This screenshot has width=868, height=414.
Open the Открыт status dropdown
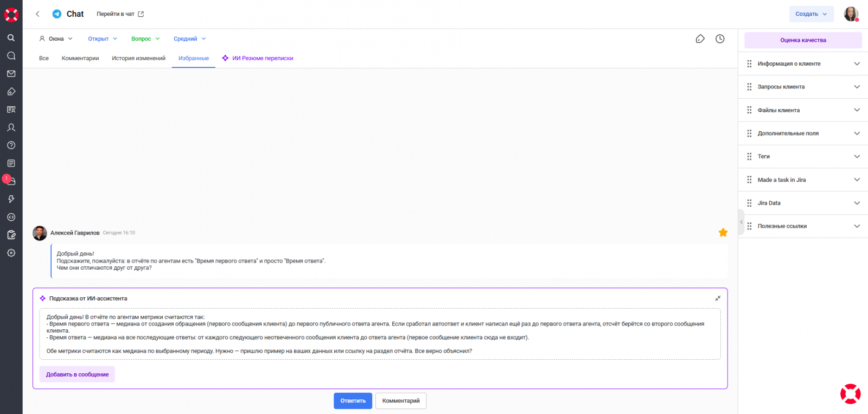(103, 39)
